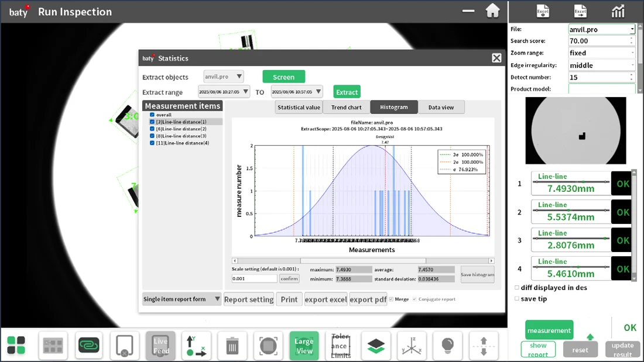Click the tablet icon with X badge
Viewport: 644px width, 362px height.
click(x=125, y=345)
